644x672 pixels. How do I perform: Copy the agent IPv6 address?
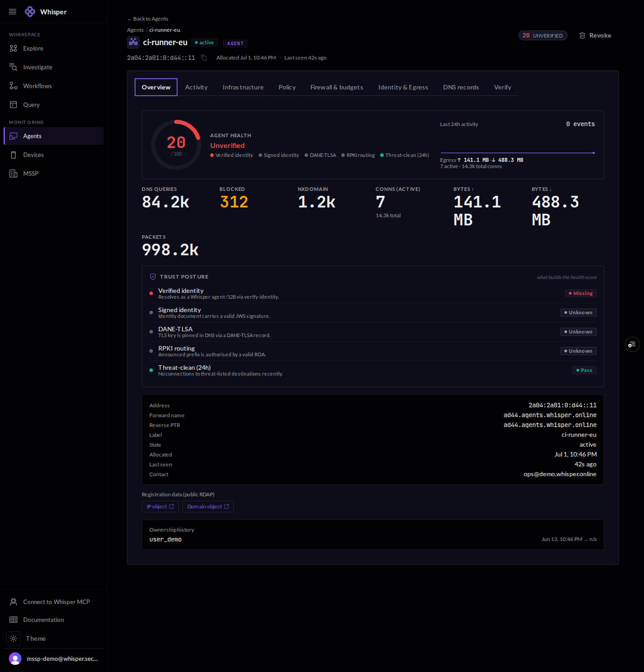tap(204, 58)
